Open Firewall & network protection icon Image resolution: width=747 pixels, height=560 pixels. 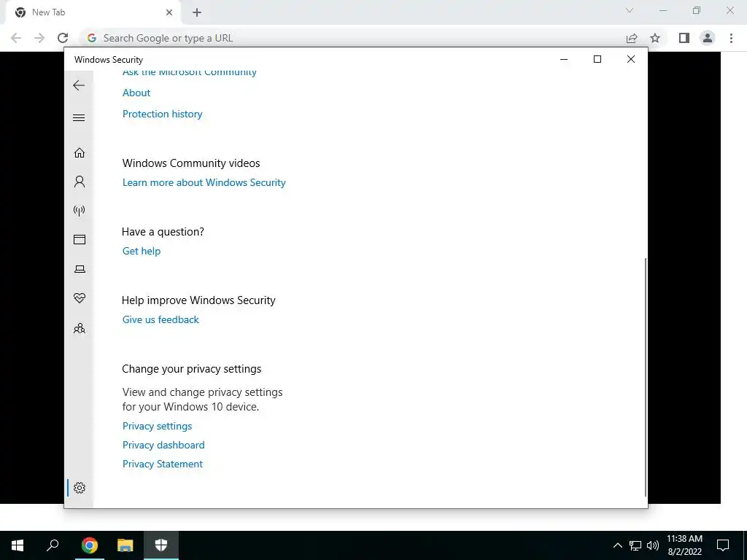pos(80,211)
